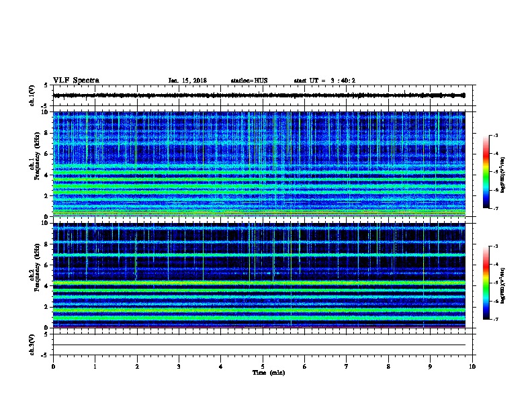Click the time axis tick label "8"
The height and width of the screenshot is (411, 532).
[388, 367]
